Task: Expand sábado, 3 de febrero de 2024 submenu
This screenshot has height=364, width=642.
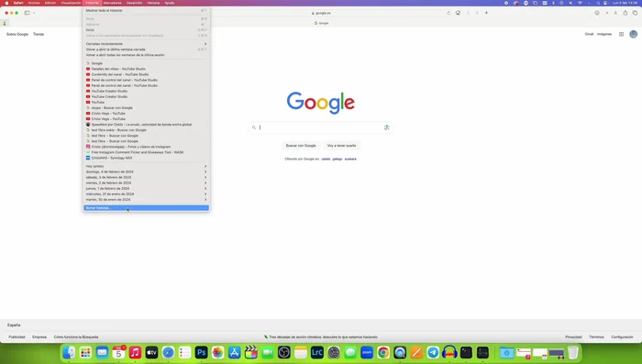Action: point(146,177)
